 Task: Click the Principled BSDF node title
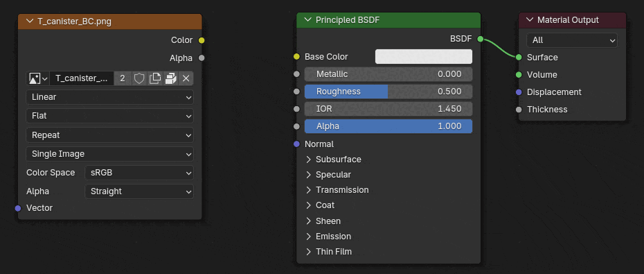pos(348,20)
